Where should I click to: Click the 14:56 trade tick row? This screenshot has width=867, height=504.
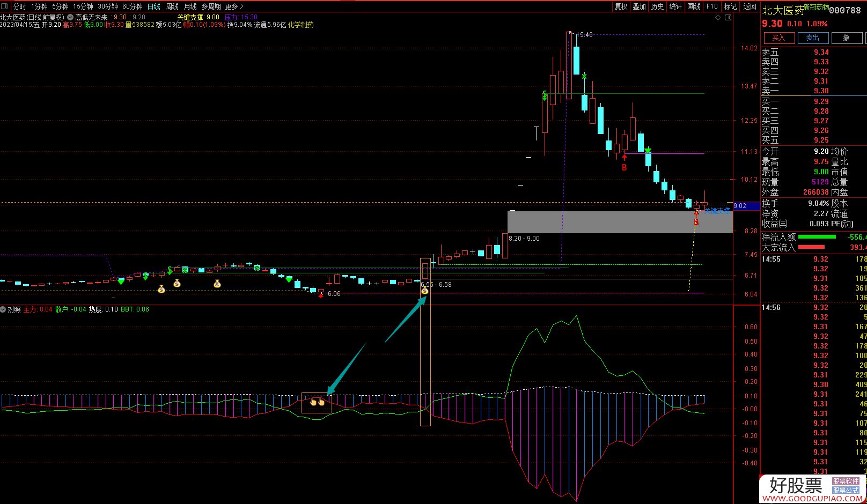[813, 308]
